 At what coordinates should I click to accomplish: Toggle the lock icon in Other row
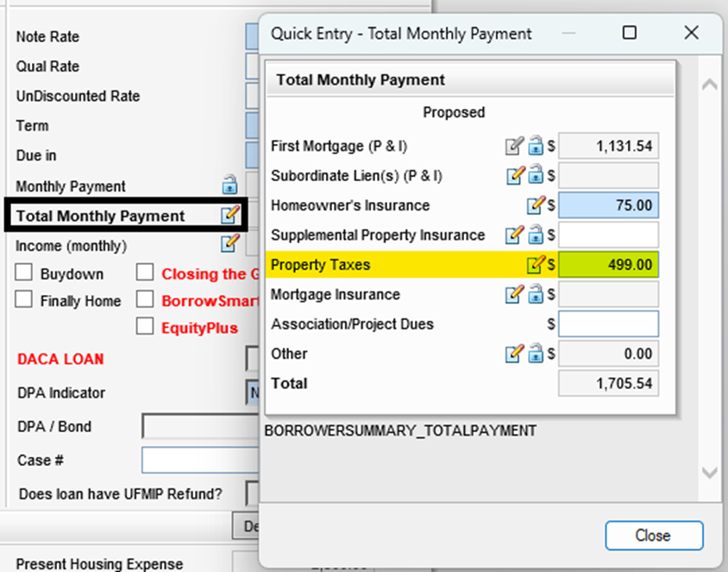[x=536, y=353]
